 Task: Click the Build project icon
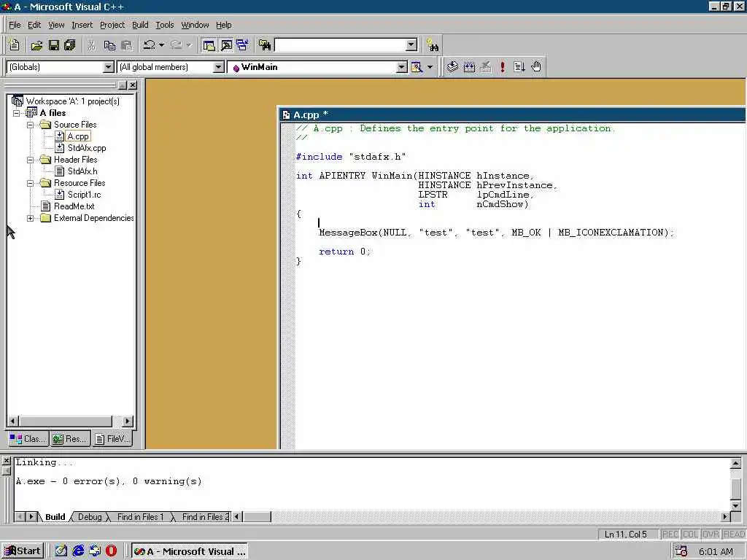[x=469, y=66]
